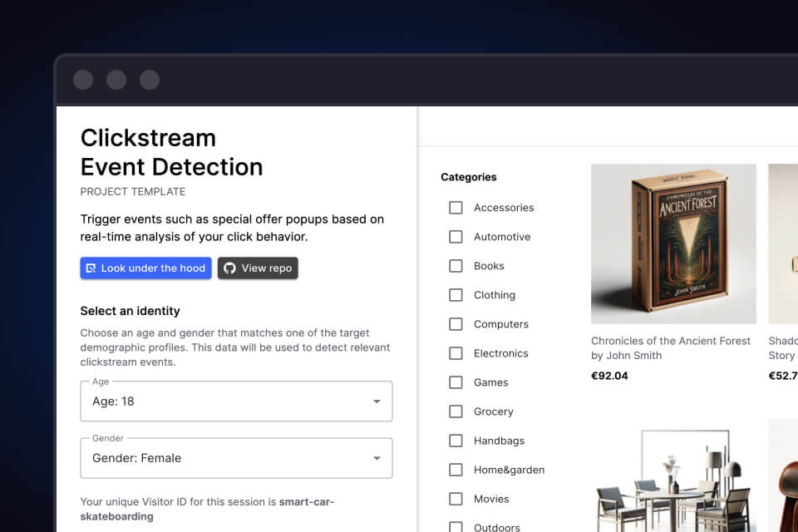Viewport: 798px width, 532px height.
Task: Check the Automotive category checkbox
Action: pos(456,236)
